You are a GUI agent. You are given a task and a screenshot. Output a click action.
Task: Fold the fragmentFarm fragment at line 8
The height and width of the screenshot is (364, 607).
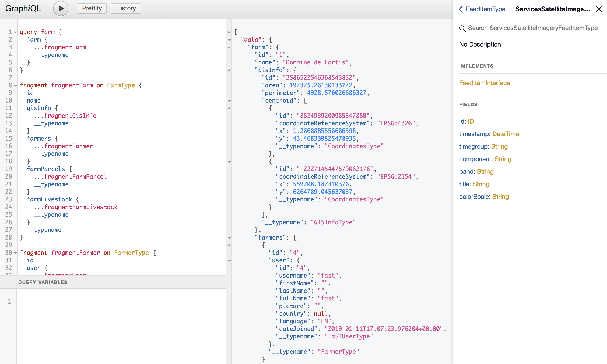(15, 86)
